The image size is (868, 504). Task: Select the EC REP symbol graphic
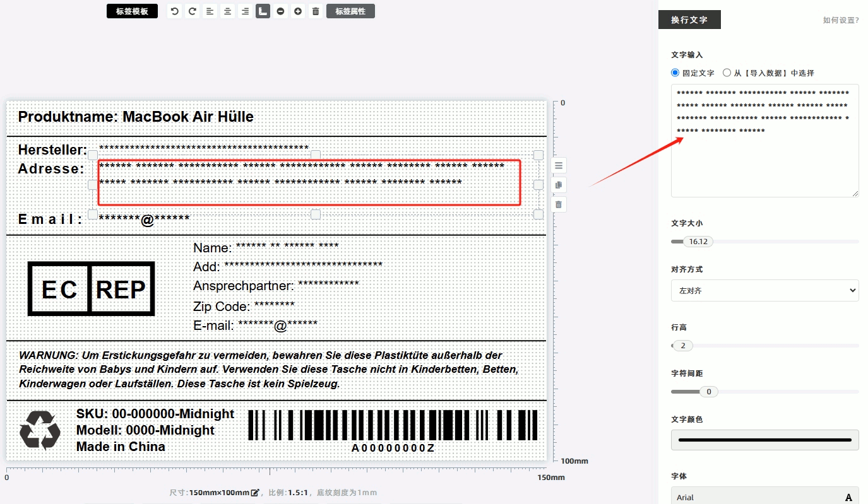pyautogui.click(x=92, y=288)
